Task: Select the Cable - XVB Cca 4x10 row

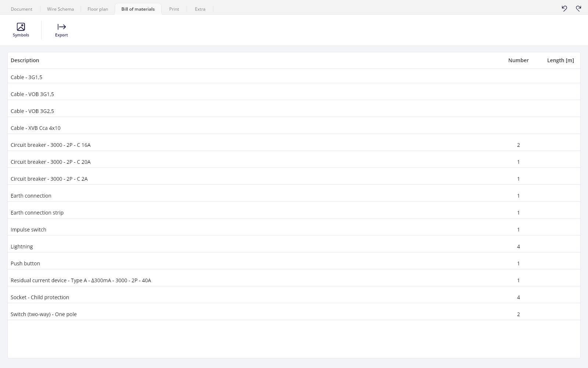Action: coord(294,125)
